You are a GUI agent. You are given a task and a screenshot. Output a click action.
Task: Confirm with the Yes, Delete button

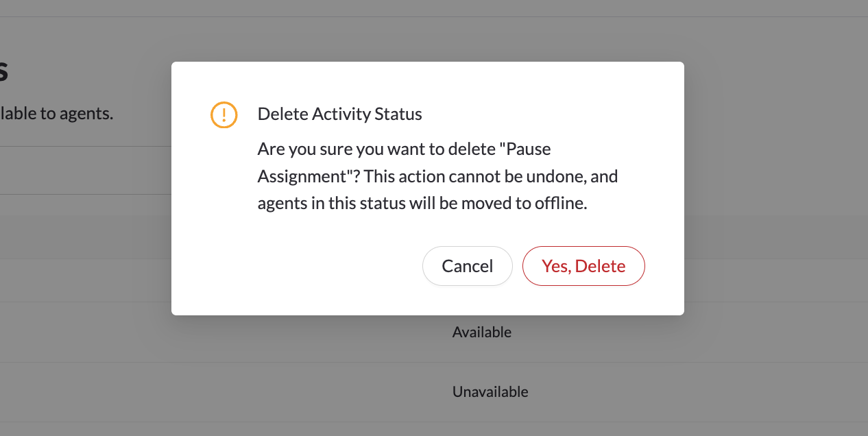coord(583,266)
